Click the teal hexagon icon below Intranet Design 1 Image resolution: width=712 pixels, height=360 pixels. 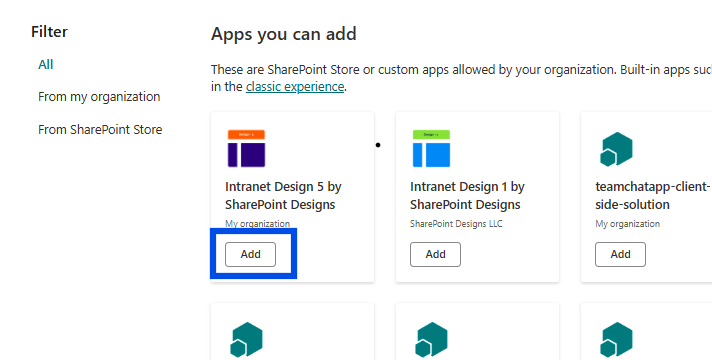tap(431, 340)
